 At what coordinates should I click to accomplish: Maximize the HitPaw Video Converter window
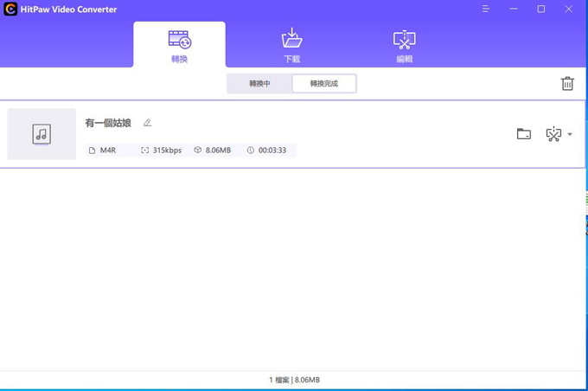(541, 10)
